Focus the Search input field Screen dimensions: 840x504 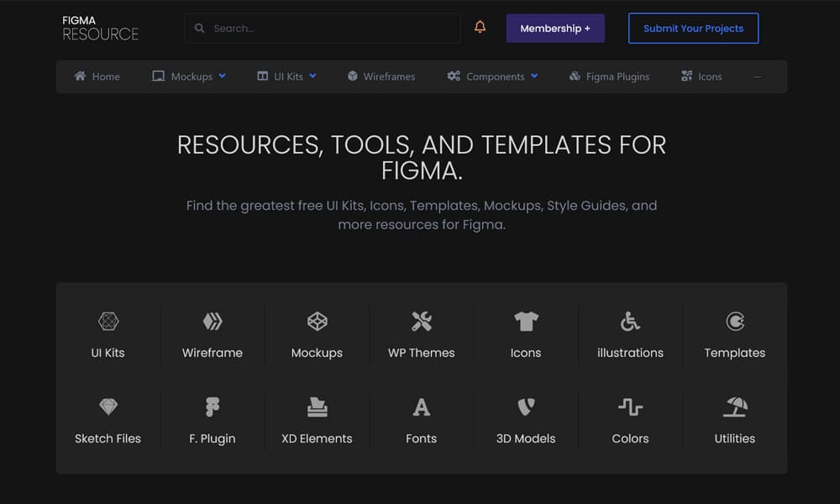tap(322, 29)
